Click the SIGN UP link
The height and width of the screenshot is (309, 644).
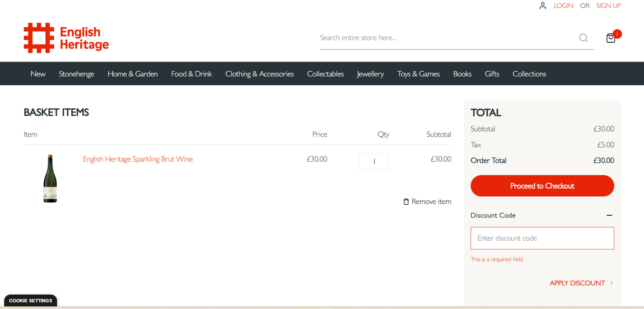(x=608, y=6)
